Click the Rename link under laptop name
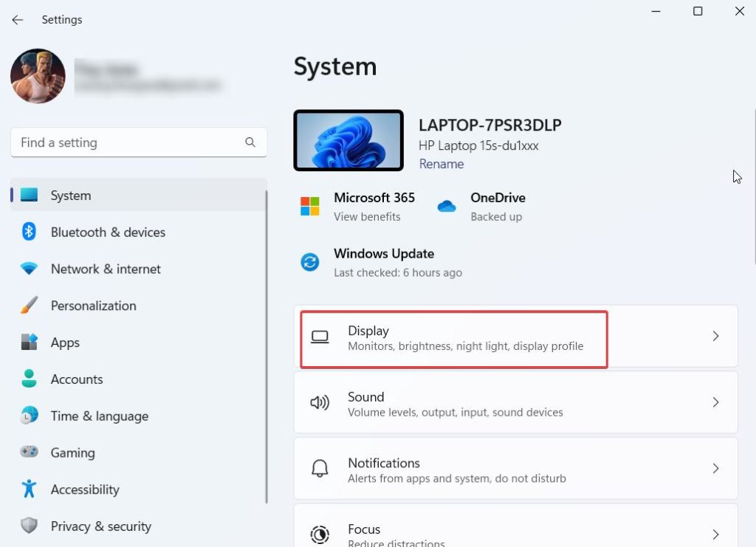756x547 pixels. tap(441, 165)
